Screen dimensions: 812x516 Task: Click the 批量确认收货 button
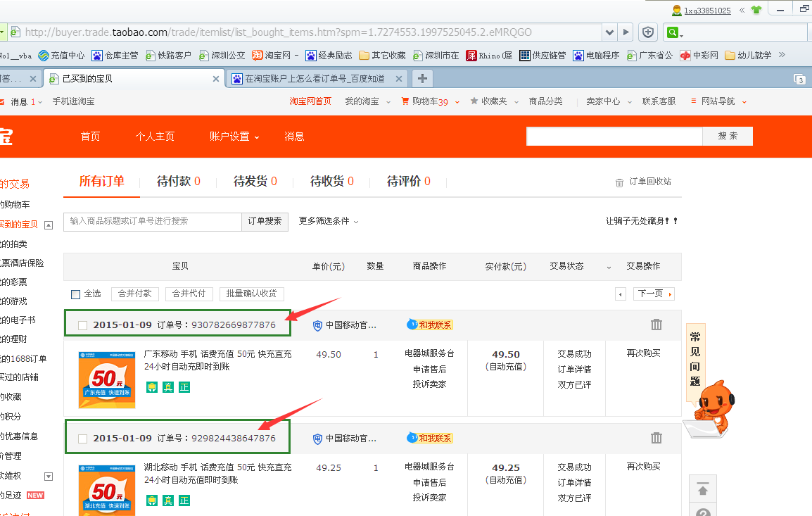(251, 294)
